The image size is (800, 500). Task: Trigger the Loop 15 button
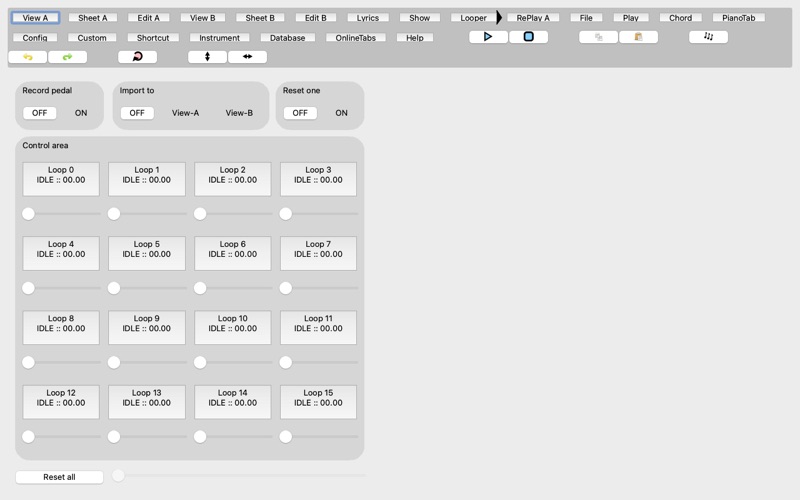(x=318, y=402)
